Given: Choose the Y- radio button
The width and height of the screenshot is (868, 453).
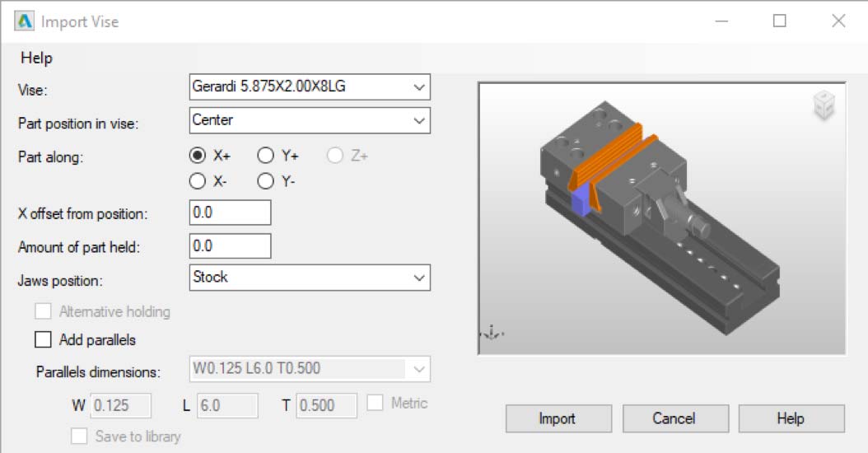Looking at the screenshot, I should 265,181.
